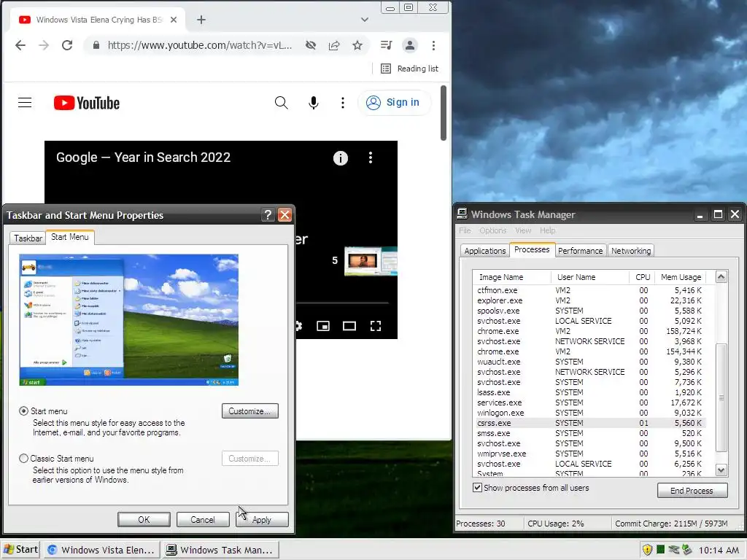Select the Start menu radio option
This screenshot has width=747, height=560.
click(x=23, y=411)
